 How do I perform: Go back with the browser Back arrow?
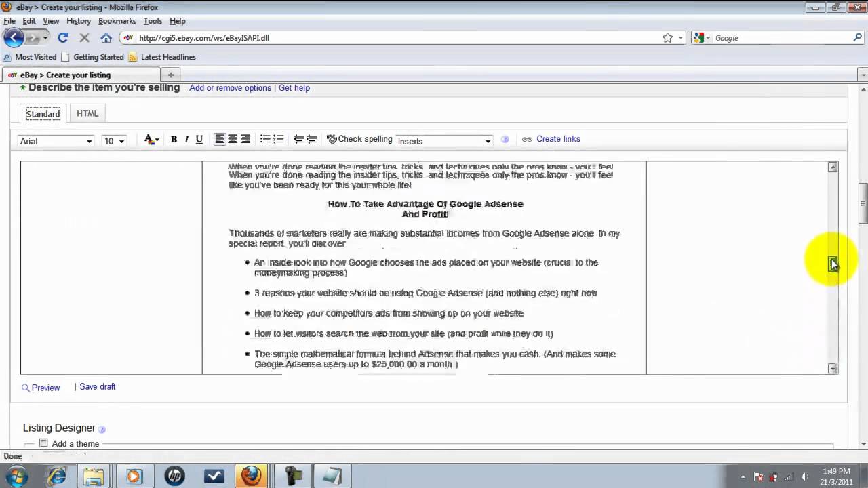pos(14,38)
